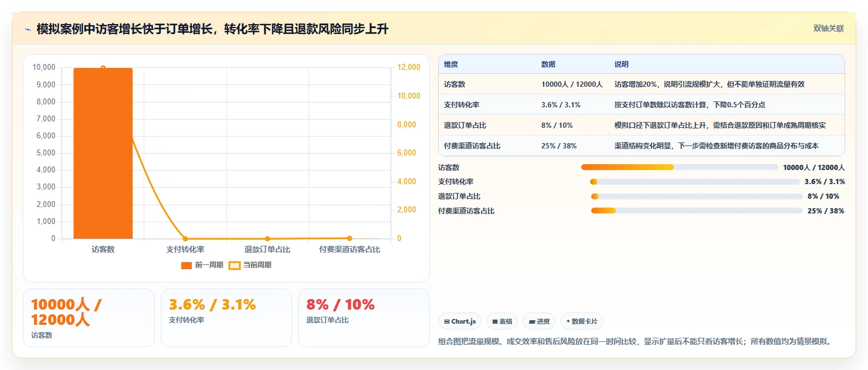Click the table value 25% / 38%

point(559,146)
